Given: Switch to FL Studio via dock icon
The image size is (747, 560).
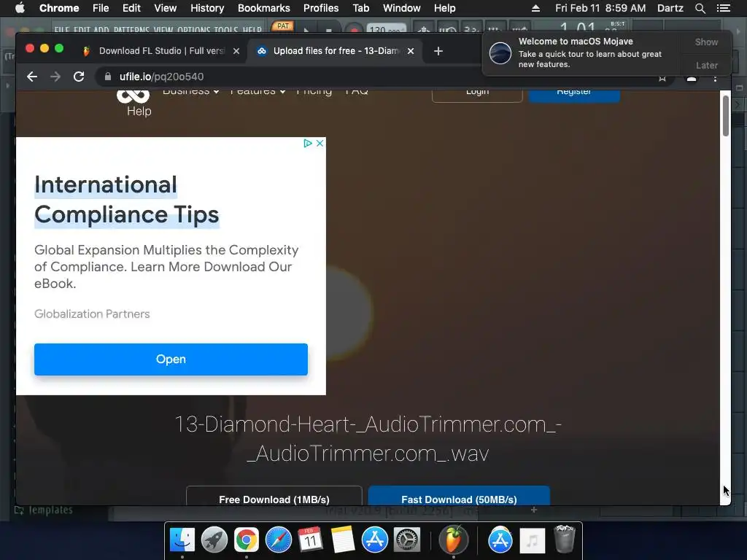Looking at the screenshot, I should (x=453, y=540).
